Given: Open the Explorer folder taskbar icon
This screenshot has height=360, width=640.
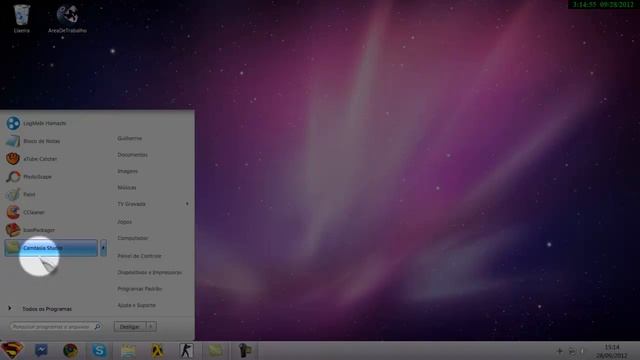Looking at the screenshot, I should pos(128,351).
